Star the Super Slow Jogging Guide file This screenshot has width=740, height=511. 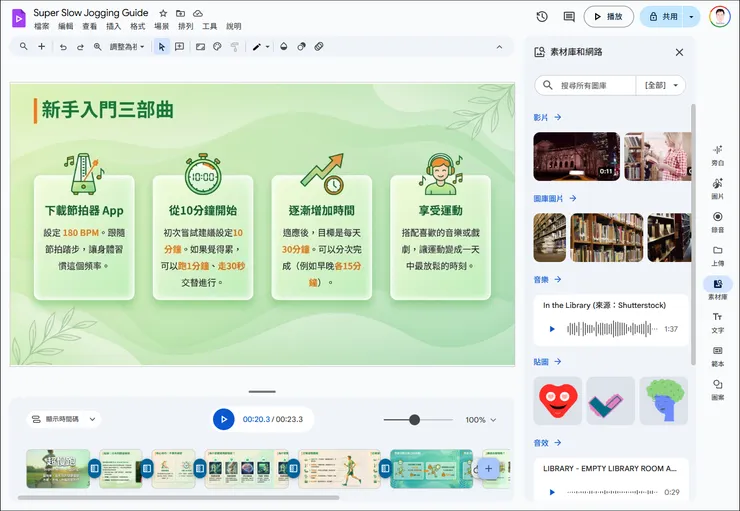pos(163,13)
